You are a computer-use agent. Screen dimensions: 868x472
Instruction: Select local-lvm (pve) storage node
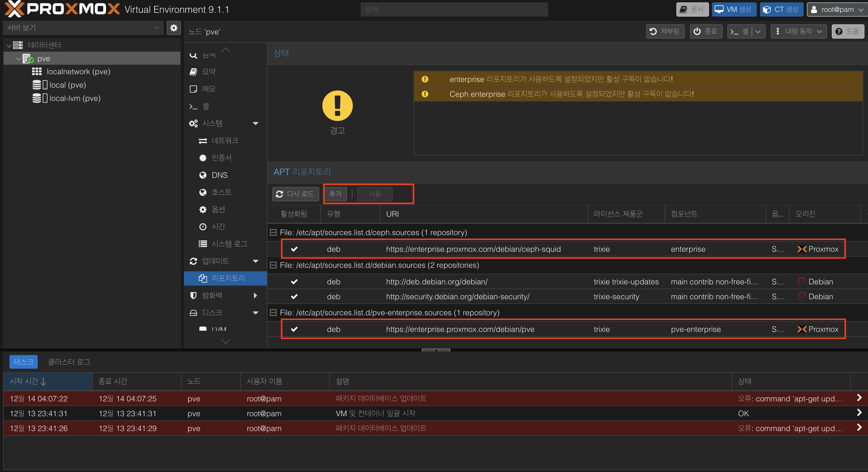pos(75,98)
